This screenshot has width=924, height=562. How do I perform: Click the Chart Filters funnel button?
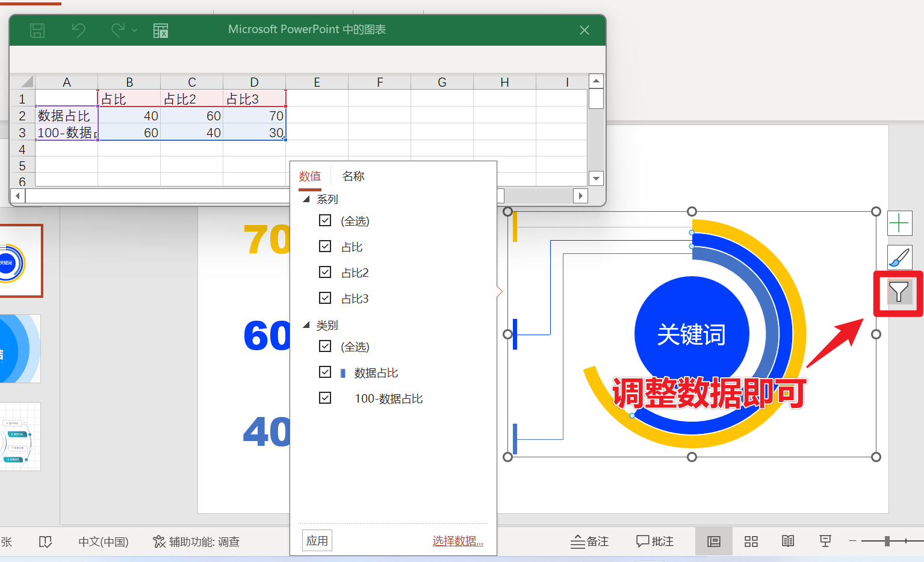point(899,292)
